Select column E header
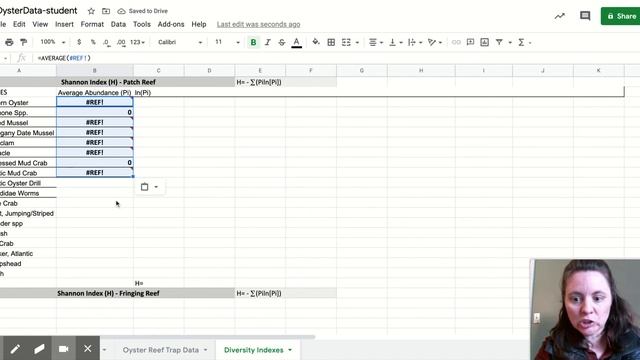The height and width of the screenshot is (360, 640). [260, 71]
